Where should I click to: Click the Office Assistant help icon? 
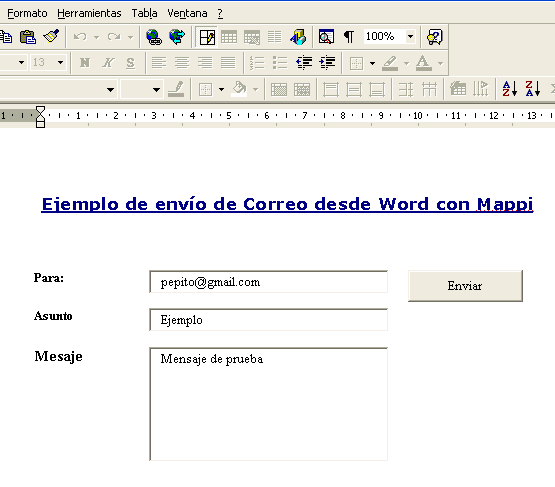click(435, 37)
